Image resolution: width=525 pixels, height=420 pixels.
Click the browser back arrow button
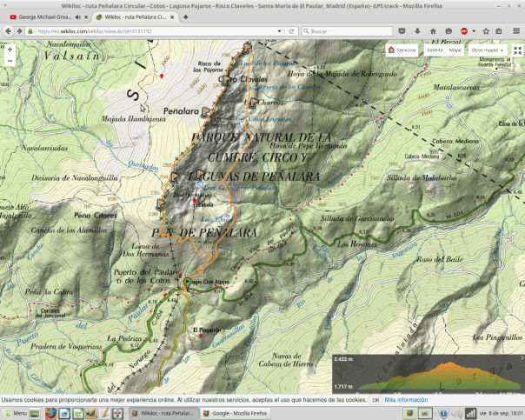pos(9,30)
